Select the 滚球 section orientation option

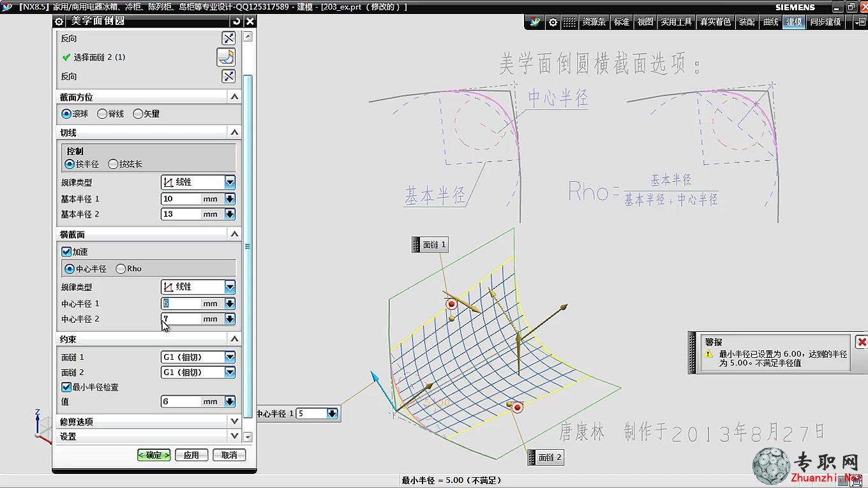point(74,114)
